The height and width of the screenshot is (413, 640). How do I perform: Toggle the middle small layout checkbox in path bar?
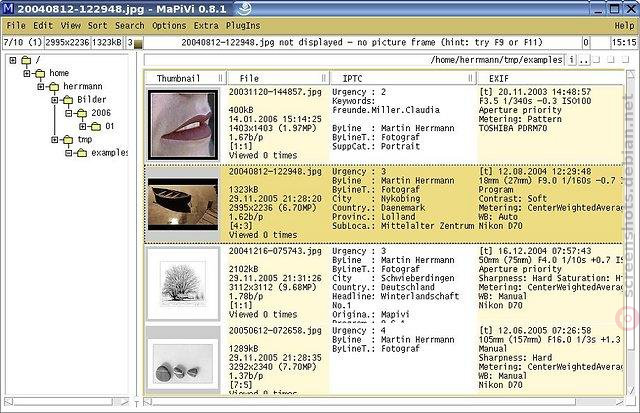[611, 60]
